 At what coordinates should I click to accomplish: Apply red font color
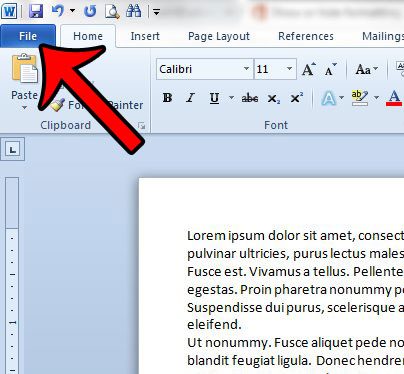pos(394,98)
